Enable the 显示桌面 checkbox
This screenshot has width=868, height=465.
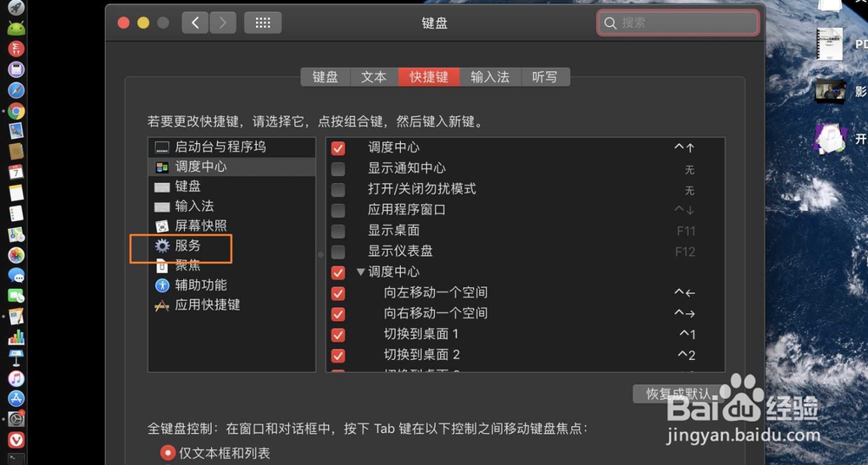point(338,231)
